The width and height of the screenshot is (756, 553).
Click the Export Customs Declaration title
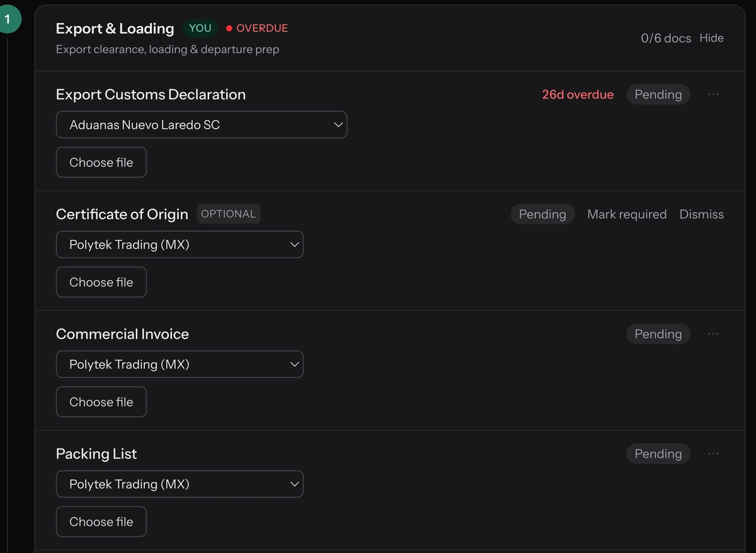tap(151, 95)
